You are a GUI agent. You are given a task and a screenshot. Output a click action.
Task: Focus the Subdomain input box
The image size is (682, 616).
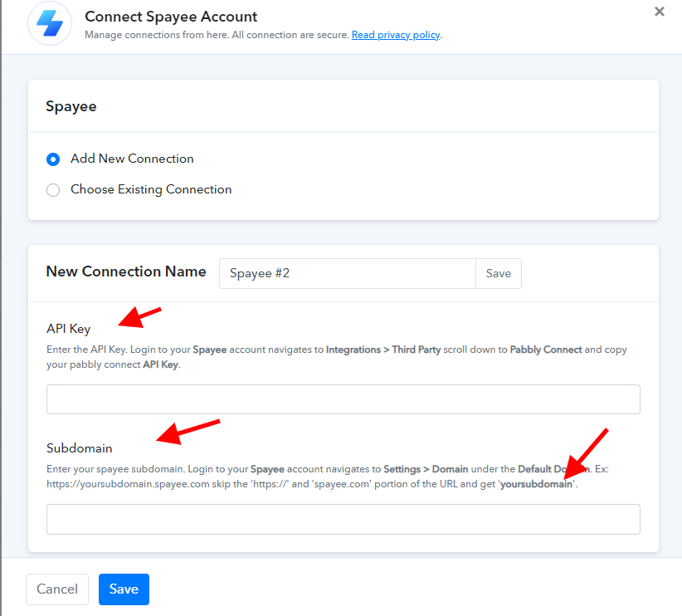pos(343,520)
